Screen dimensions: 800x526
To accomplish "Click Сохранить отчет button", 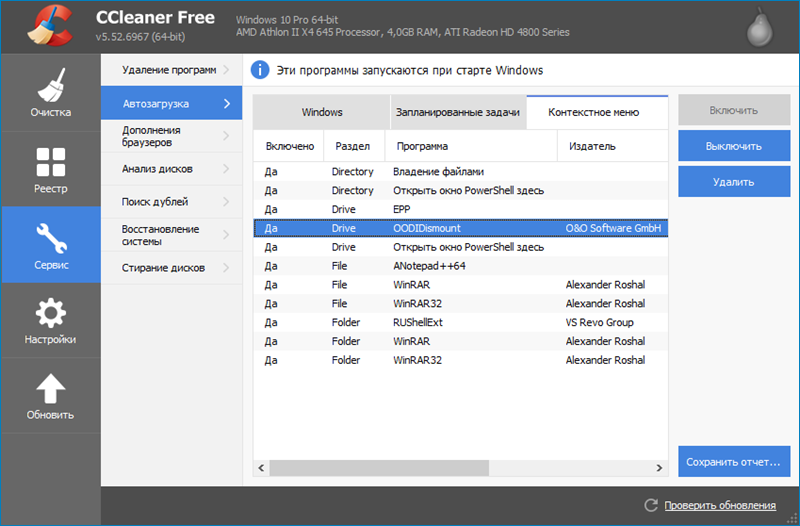I will click(x=734, y=462).
